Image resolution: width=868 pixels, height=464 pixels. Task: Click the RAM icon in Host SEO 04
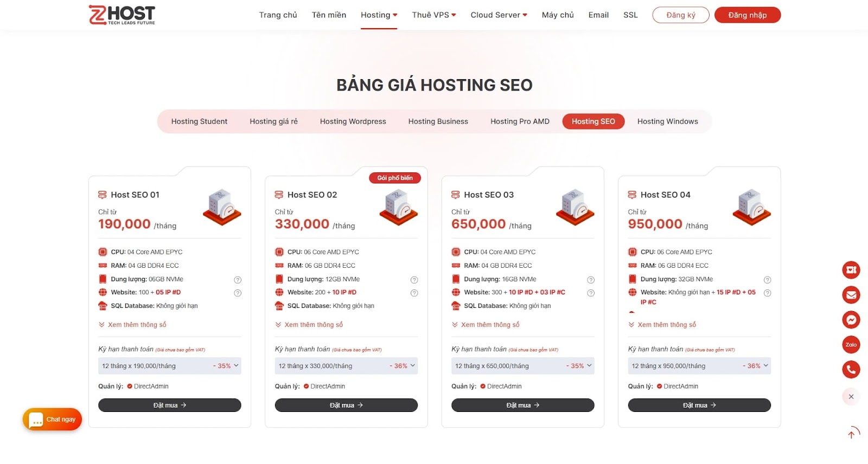[633, 266]
